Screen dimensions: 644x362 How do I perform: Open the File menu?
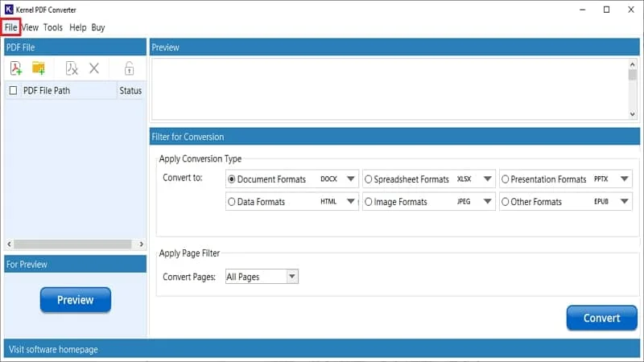coord(10,27)
